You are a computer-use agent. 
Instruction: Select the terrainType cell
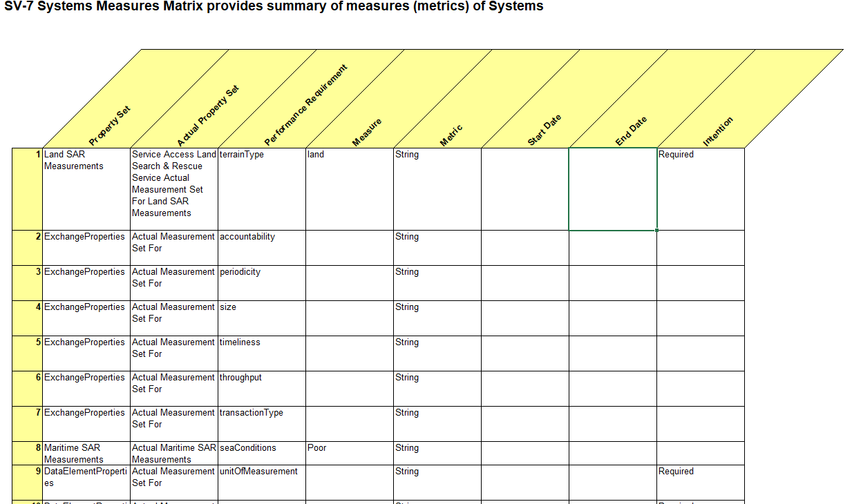(x=262, y=189)
